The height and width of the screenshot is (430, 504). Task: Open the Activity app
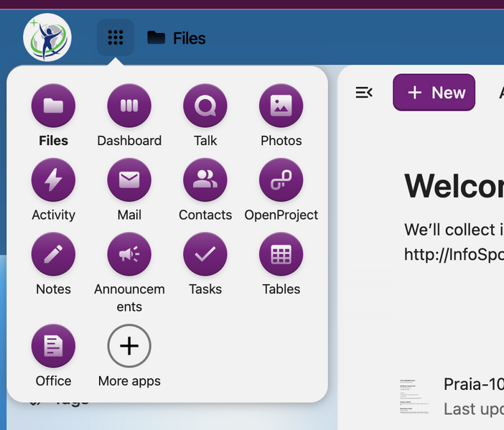(x=53, y=180)
